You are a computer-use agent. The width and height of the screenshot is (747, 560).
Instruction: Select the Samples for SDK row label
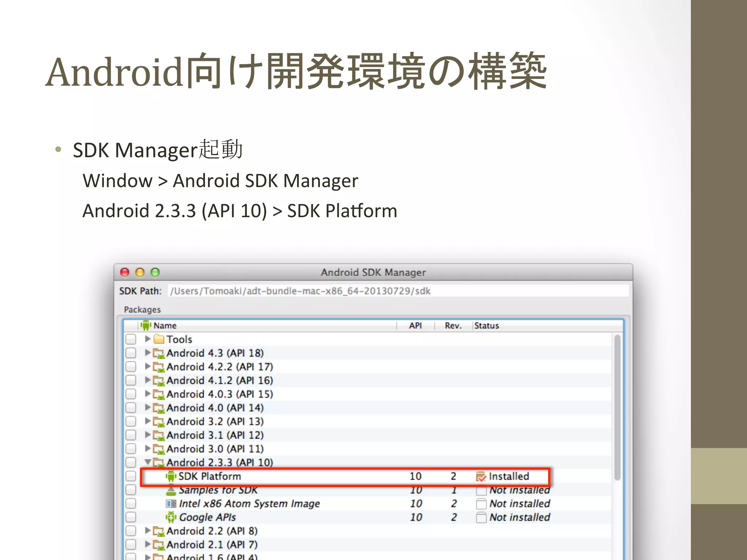218,490
